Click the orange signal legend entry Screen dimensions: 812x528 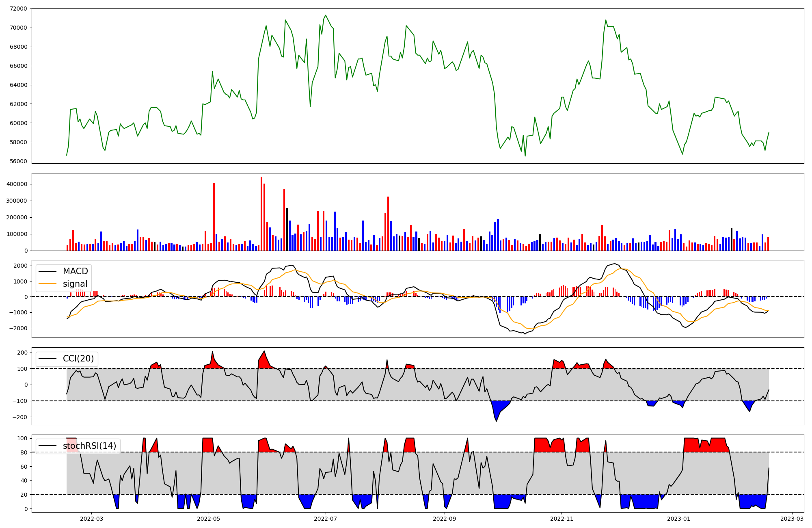pos(75,284)
